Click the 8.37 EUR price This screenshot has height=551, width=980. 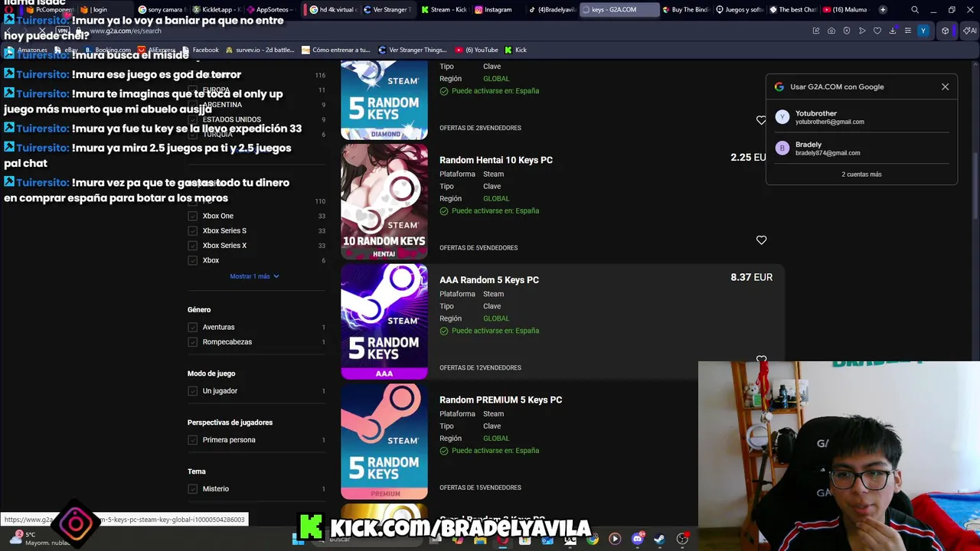click(751, 277)
